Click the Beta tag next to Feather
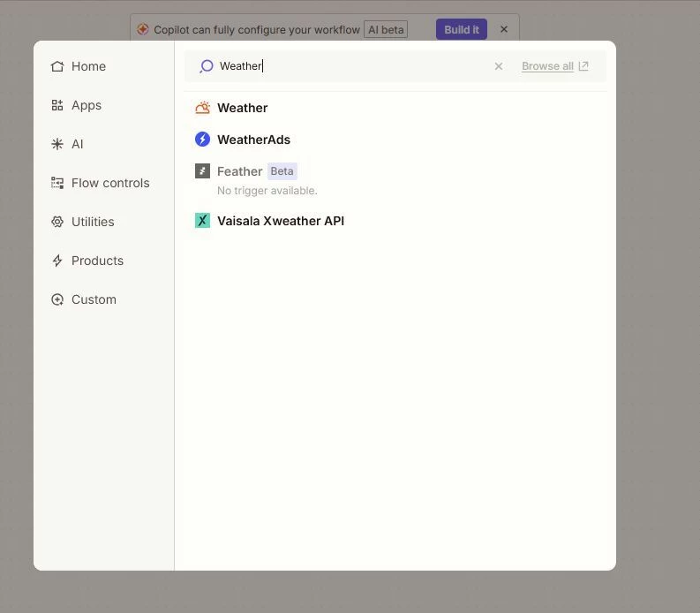The width and height of the screenshot is (700, 613). pyautogui.click(x=282, y=171)
